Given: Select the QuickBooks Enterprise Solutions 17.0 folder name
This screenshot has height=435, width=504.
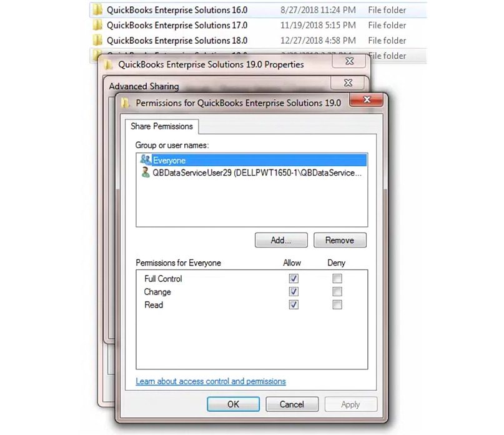Looking at the screenshot, I should 177,26.
